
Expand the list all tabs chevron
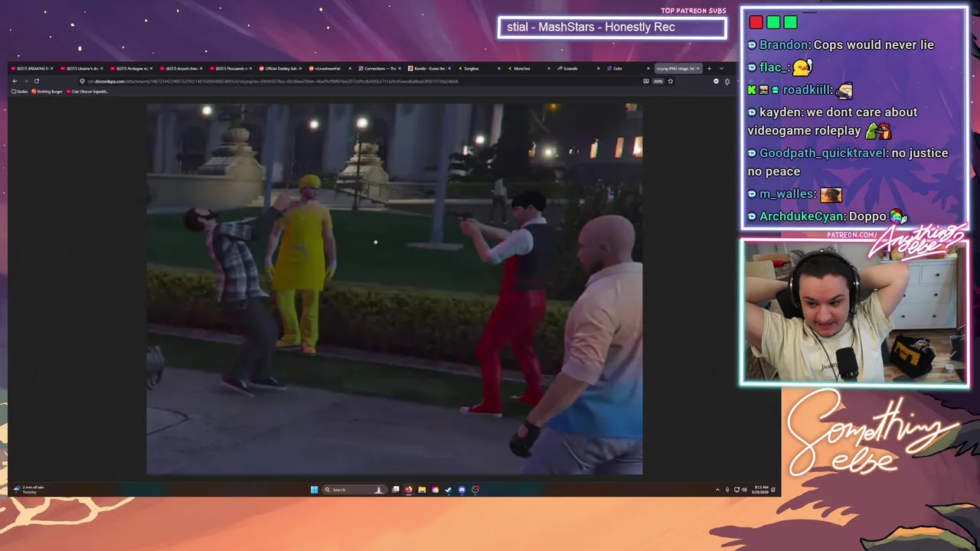click(721, 68)
